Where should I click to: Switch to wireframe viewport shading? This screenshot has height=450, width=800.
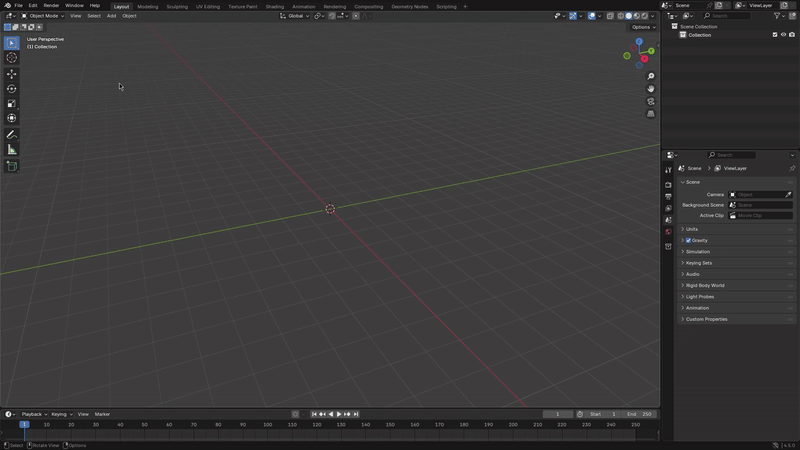620,16
